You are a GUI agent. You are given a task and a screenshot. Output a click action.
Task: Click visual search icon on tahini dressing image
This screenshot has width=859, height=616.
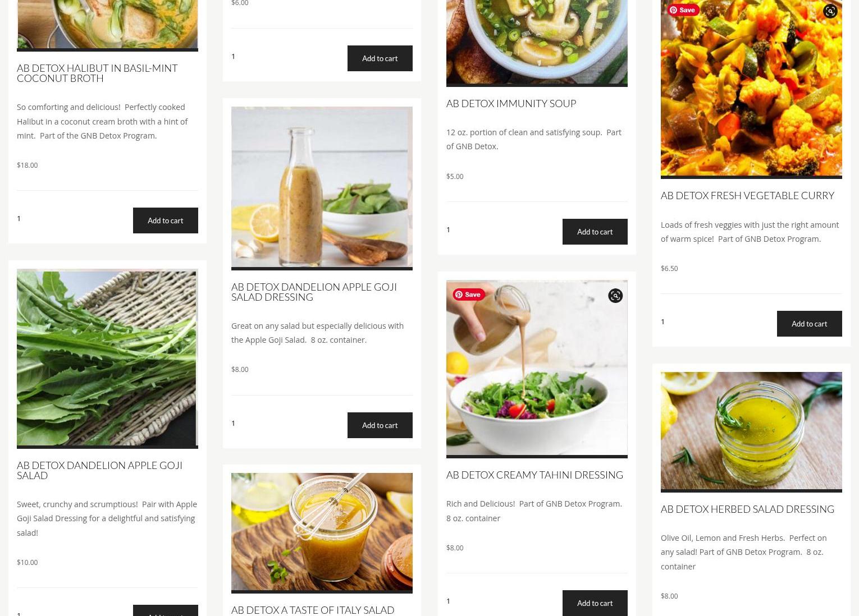[615, 296]
